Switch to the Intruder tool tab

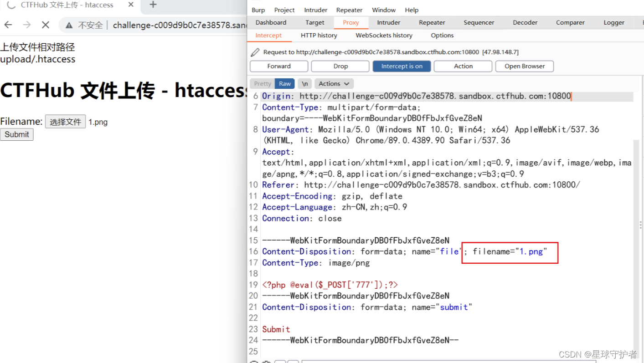click(x=389, y=22)
